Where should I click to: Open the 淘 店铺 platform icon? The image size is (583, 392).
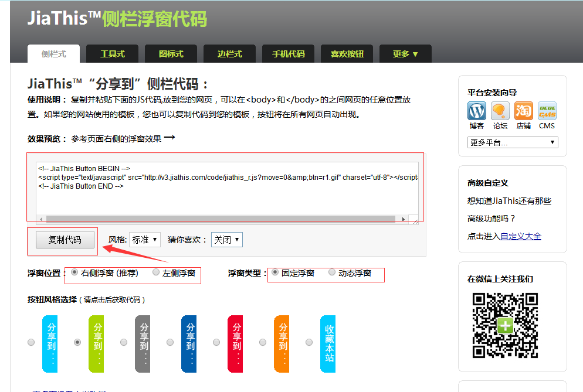tap(524, 111)
